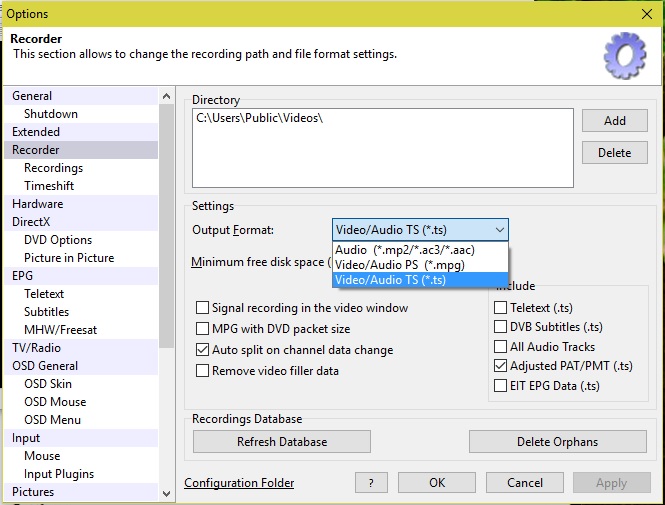This screenshot has height=505, width=665.
Task: Select the C:\Users\Public\Videos\ directory entry
Action: pos(259,118)
